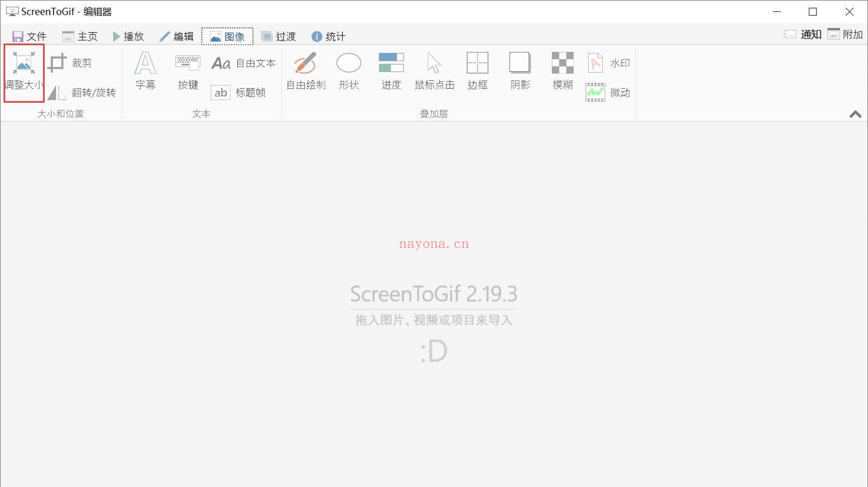This screenshot has width=868, height=487.
Task: Use the 模糊 blur tool
Action: [563, 71]
